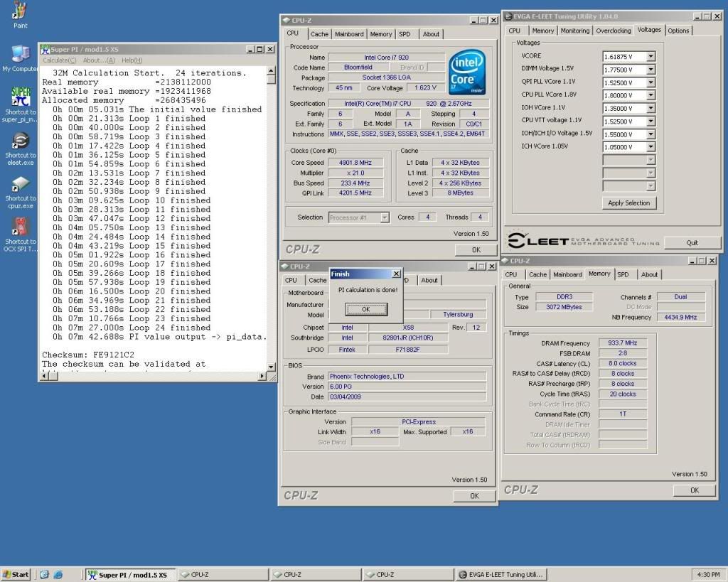Launch Internet Explorer from quick launch
The width and height of the screenshot is (728, 582).
coord(58,575)
